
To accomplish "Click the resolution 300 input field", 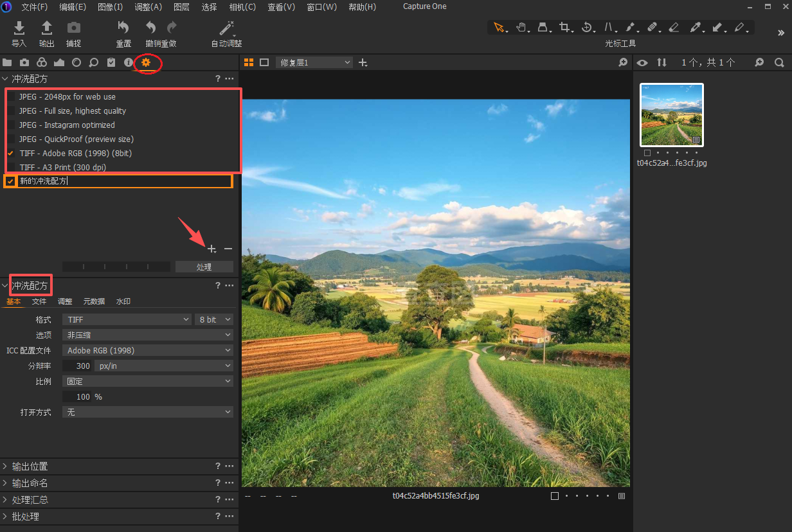I will [x=78, y=366].
